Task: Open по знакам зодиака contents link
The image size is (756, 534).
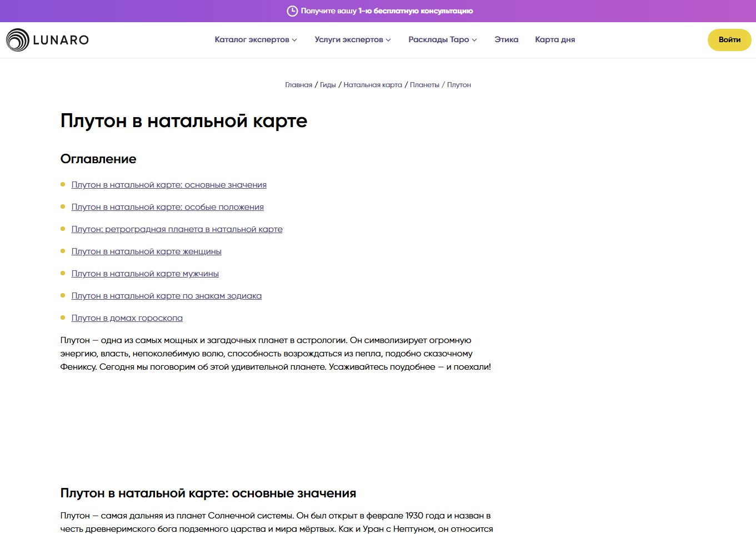Action: 166,296
